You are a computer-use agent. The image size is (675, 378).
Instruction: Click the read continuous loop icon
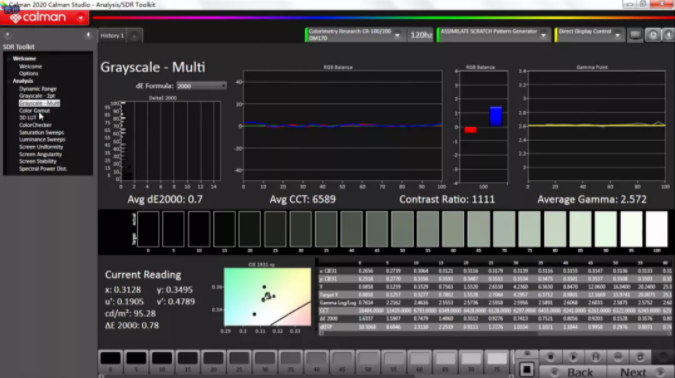click(618, 357)
